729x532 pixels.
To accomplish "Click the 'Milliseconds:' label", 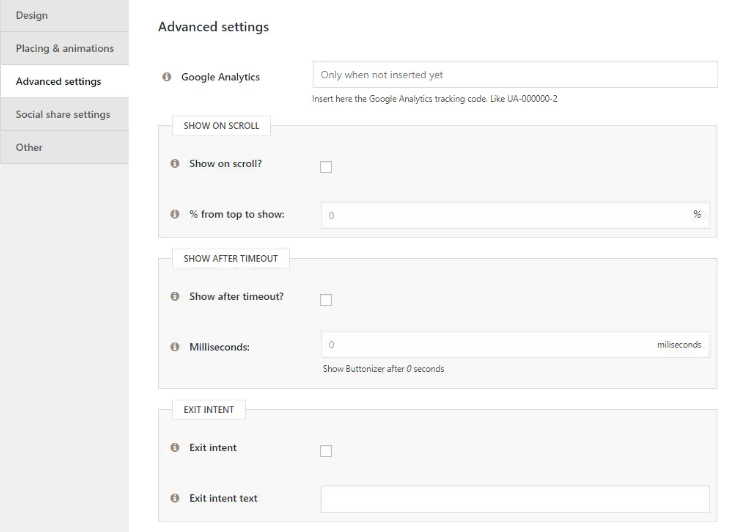I will (219, 347).
